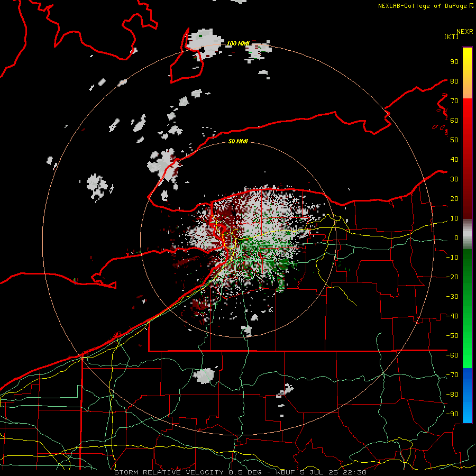476x476 pixels.
Task: Click the "-50" scale value
Action: pos(452,336)
